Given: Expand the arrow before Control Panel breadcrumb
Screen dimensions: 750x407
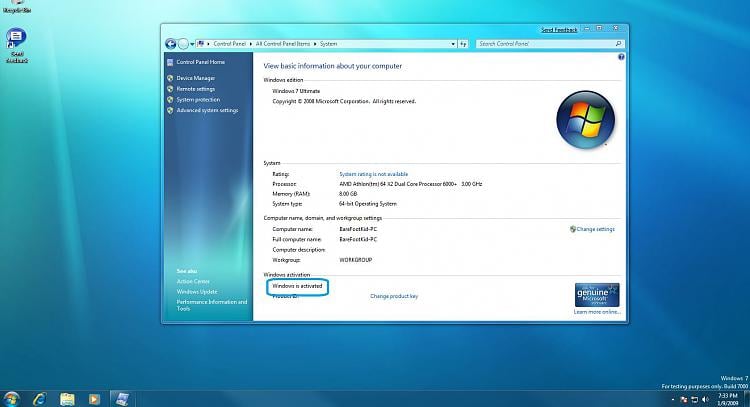Looking at the screenshot, I should tap(208, 44).
